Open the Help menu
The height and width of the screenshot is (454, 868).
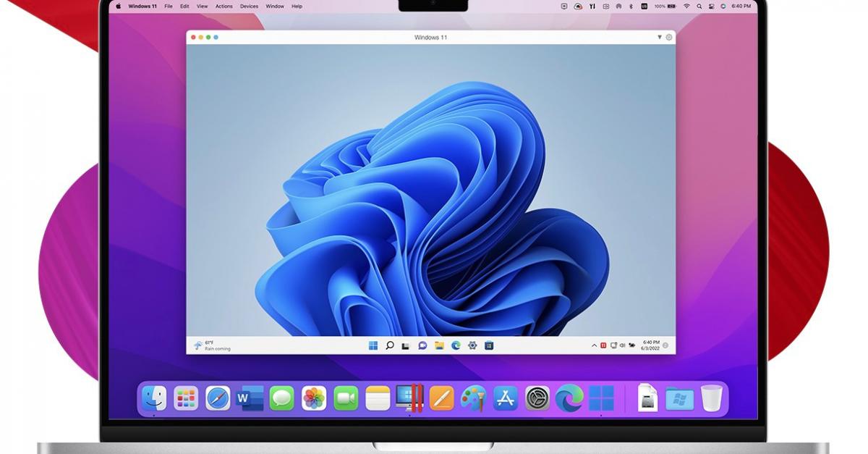[x=297, y=6]
